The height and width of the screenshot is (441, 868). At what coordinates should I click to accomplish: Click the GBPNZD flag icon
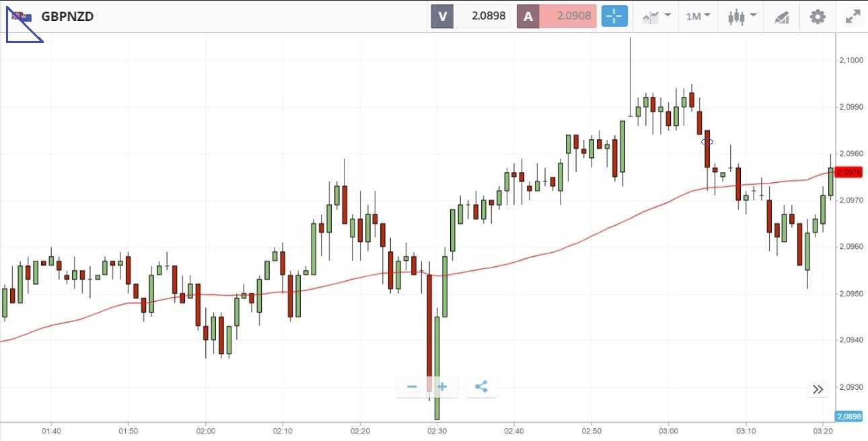(22, 16)
